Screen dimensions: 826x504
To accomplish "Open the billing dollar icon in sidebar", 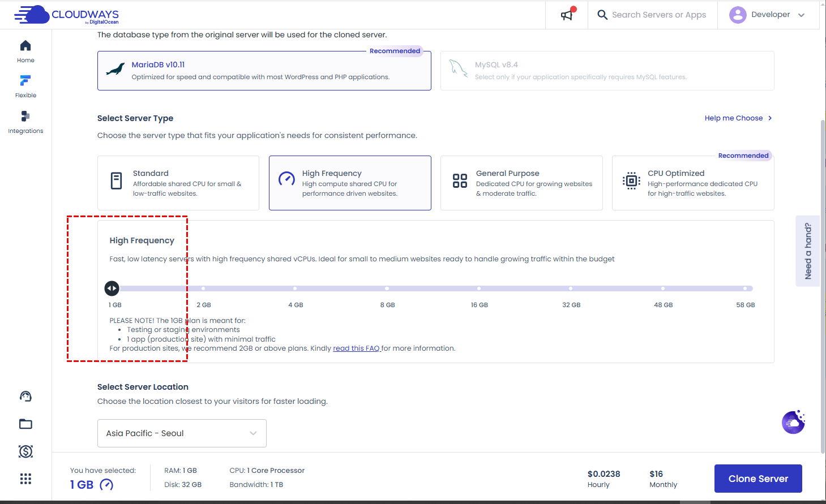I will 25,451.
